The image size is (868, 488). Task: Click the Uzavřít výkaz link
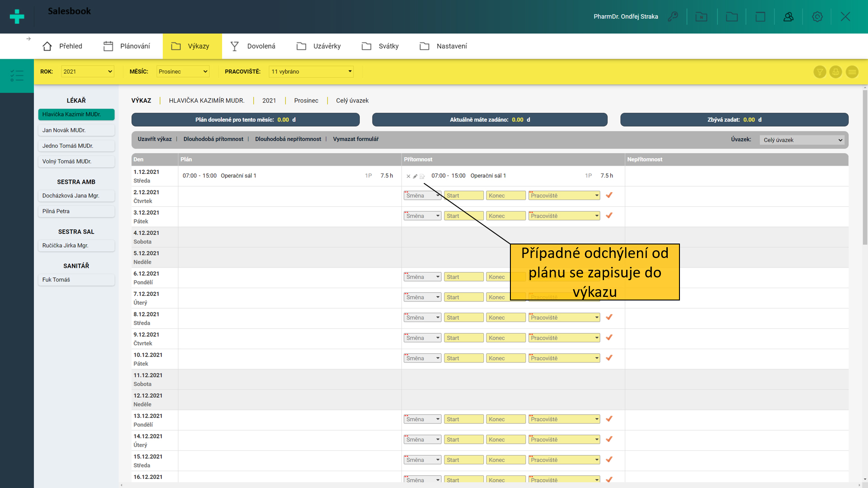pyautogui.click(x=155, y=139)
